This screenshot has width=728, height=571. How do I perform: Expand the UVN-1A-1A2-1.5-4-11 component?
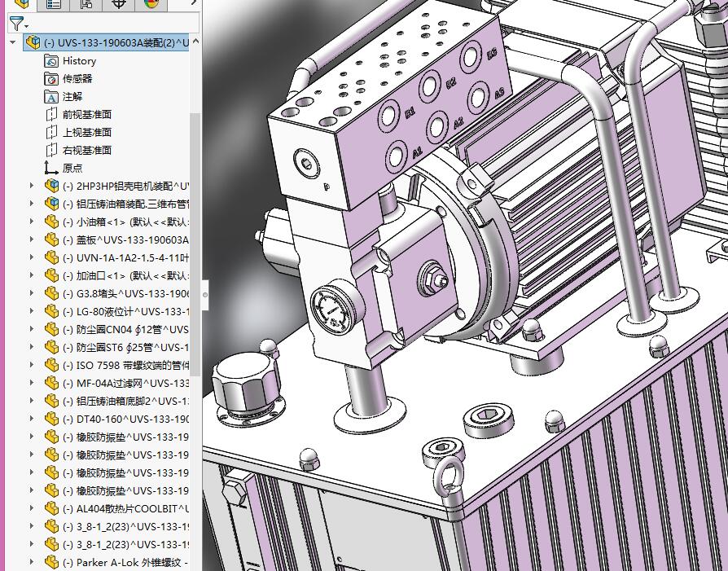coord(32,257)
